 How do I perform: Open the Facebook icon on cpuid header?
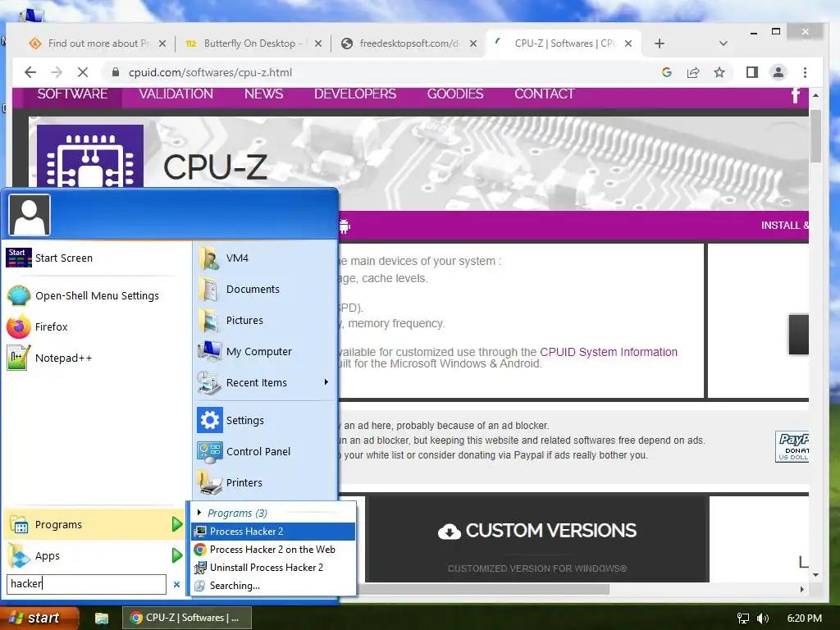click(x=796, y=95)
